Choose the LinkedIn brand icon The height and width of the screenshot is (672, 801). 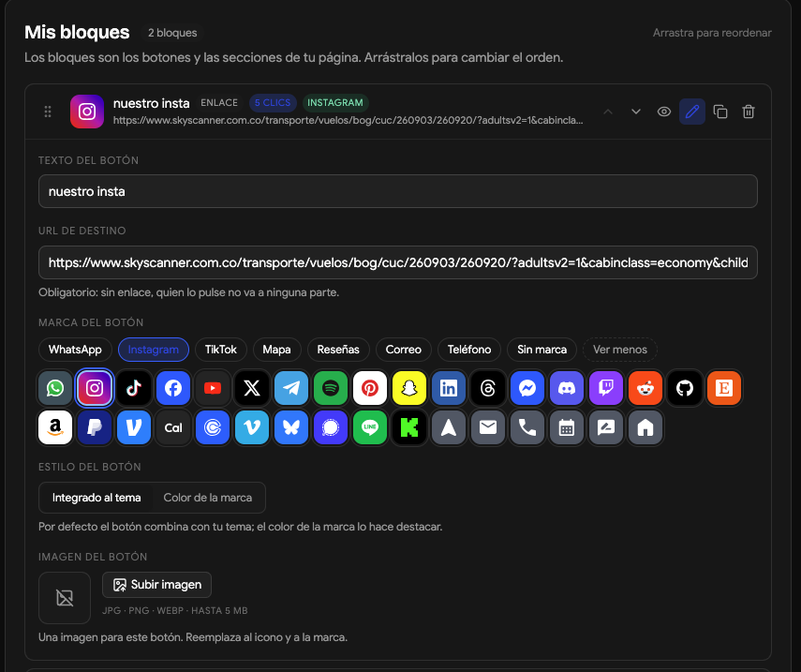[449, 388]
